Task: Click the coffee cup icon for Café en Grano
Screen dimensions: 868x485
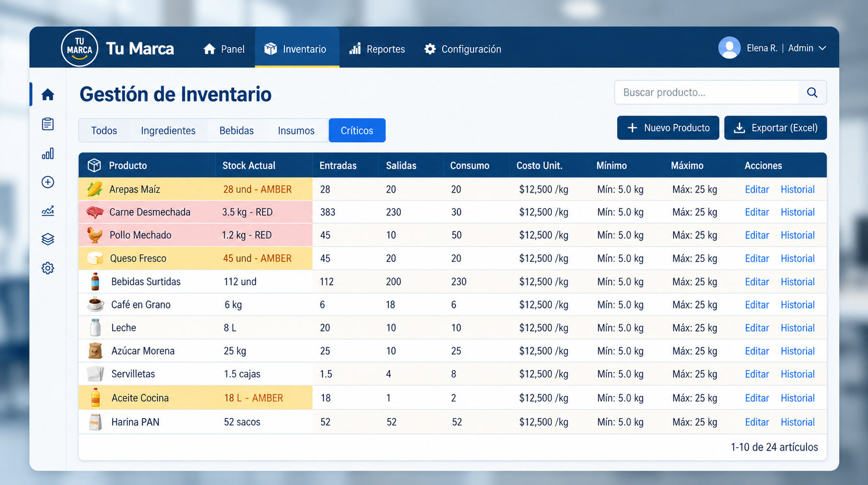Action: click(x=95, y=304)
